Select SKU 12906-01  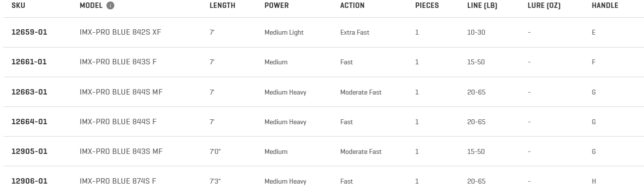coord(29,181)
